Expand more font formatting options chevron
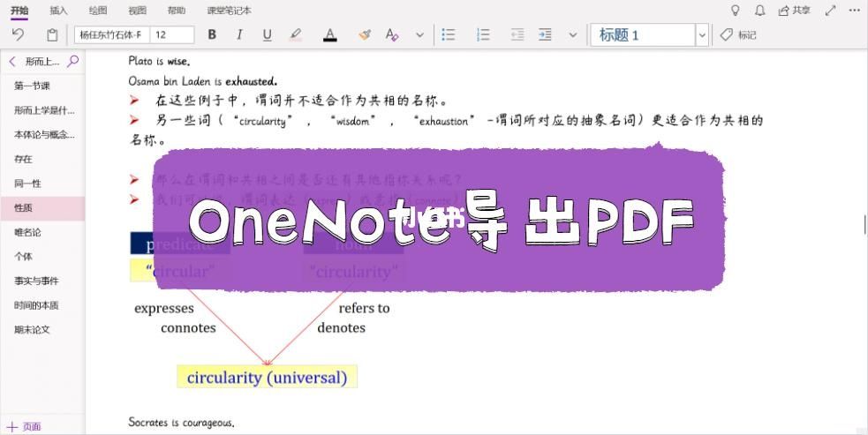 click(x=420, y=35)
